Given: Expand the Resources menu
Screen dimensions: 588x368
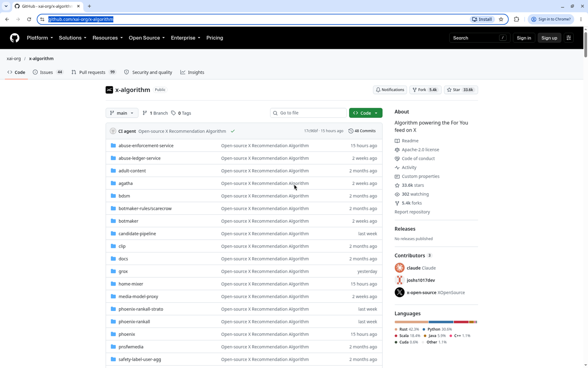Looking at the screenshot, I should coord(107,38).
